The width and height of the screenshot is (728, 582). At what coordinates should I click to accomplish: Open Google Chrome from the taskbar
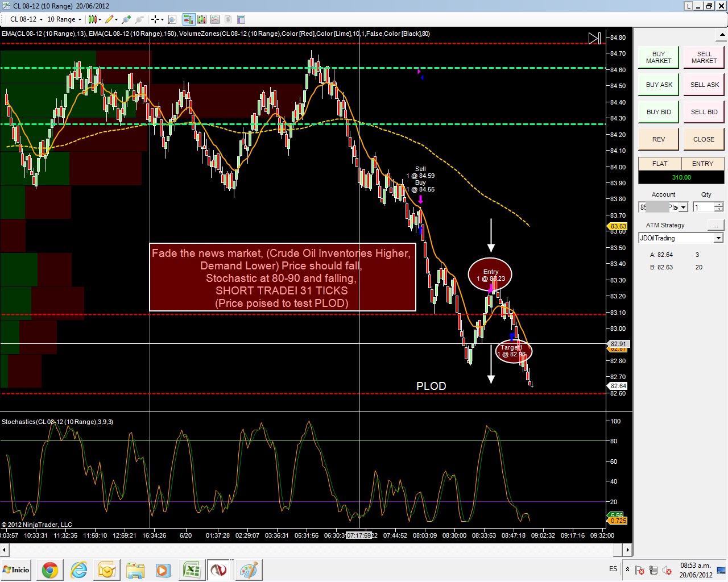pyautogui.click(x=49, y=570)
